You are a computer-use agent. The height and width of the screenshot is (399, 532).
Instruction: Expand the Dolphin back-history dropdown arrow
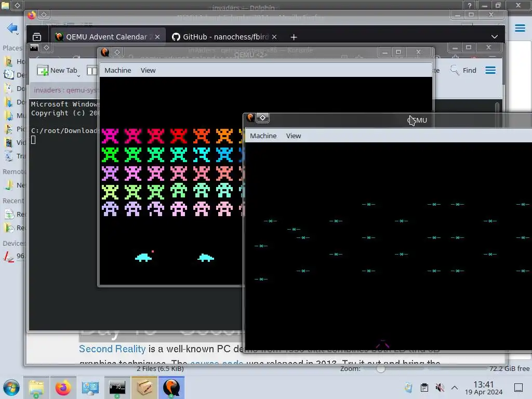17,34
